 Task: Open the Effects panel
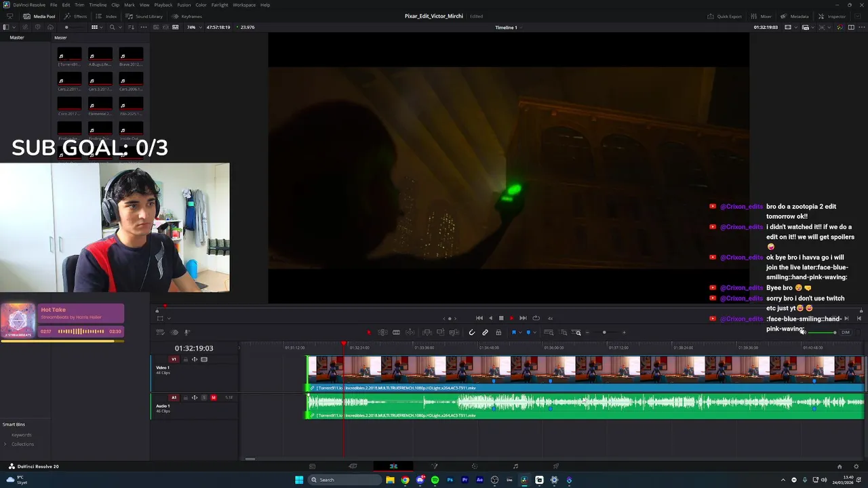[76, 16]
